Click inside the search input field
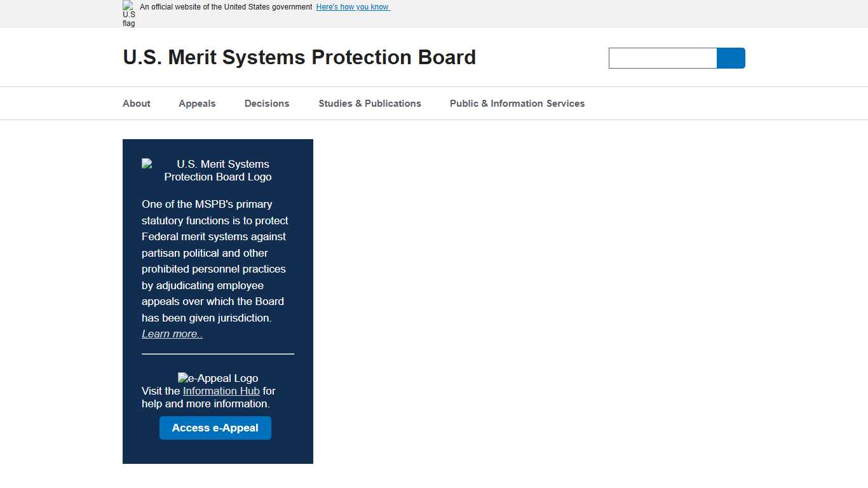868x488 pixels. pos(662,58)
